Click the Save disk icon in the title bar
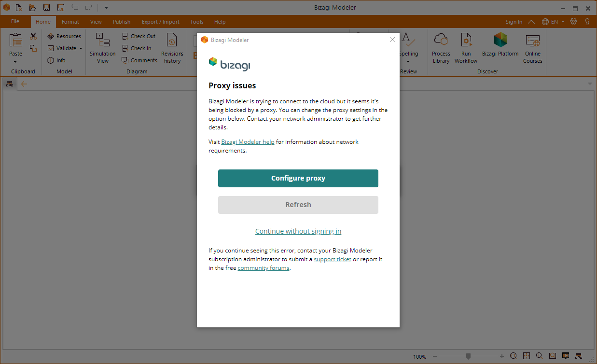Image resolution: width=597 pixels, height=364 pixels. [x=46, y=8]
